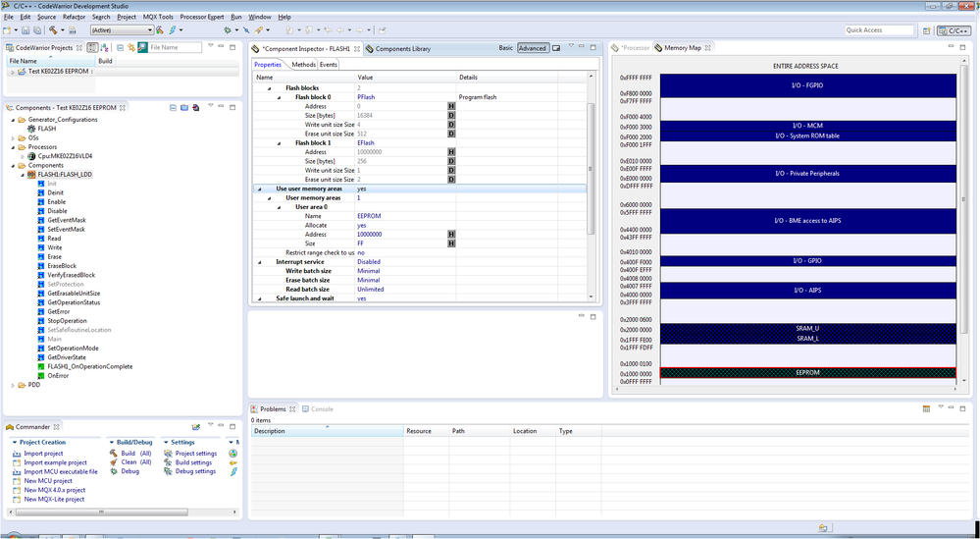Image resolution: width=980 pixels, height=539 pixels.
Task: Toggle the Basic view mode in Component Inspector
Action: [x=505, y=48]
